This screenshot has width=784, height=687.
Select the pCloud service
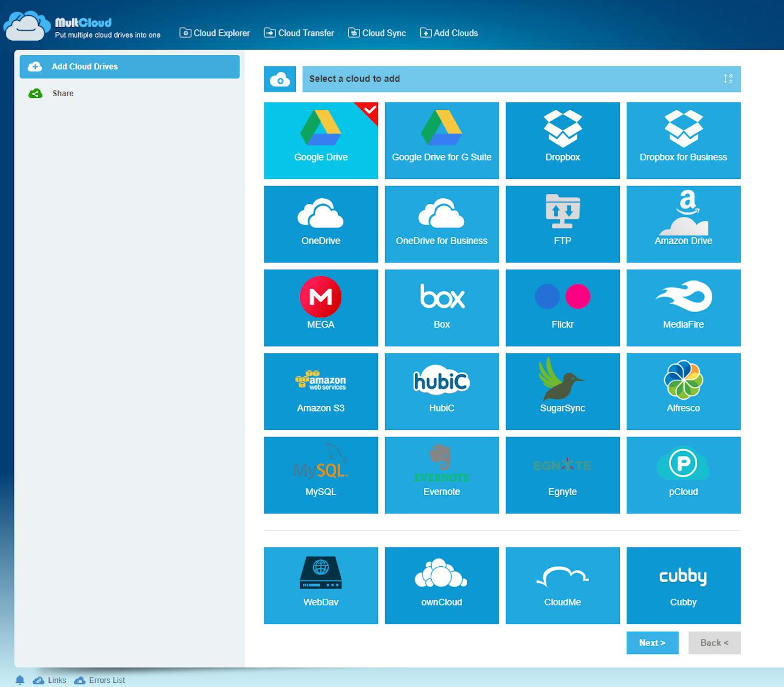pos(683,475)
